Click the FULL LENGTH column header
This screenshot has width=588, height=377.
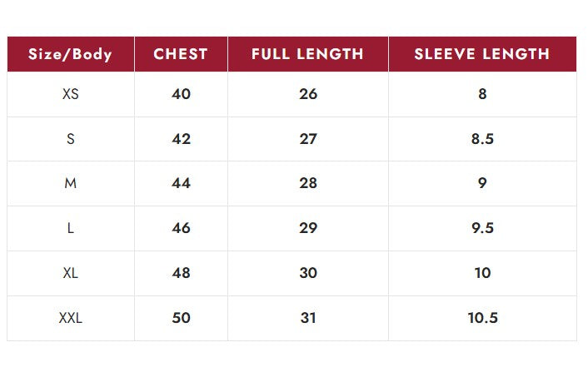308,54
